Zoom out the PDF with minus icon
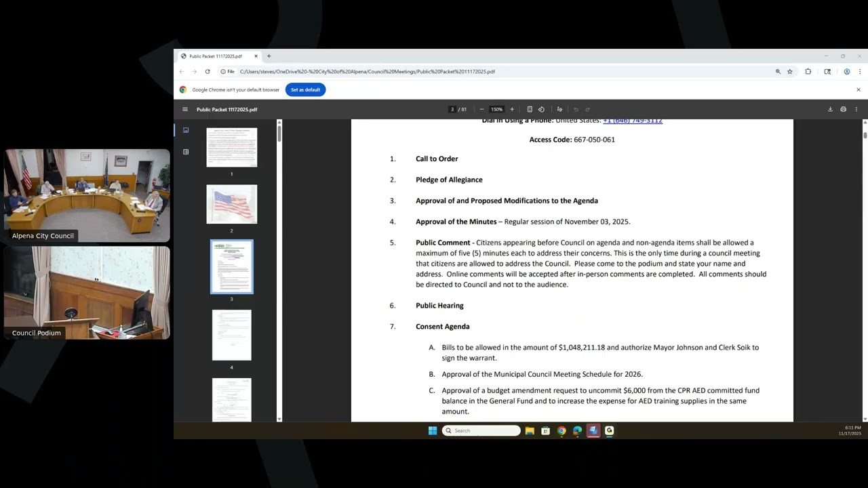 point(481,109)
